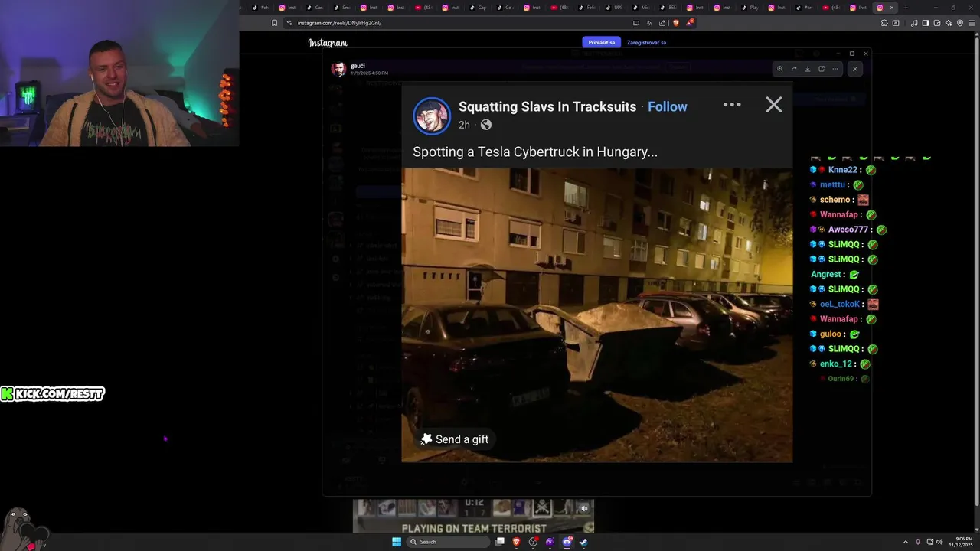This screenshot has width=980, height=551.
Task: Close the active Instagram tab
Action: 892,8
